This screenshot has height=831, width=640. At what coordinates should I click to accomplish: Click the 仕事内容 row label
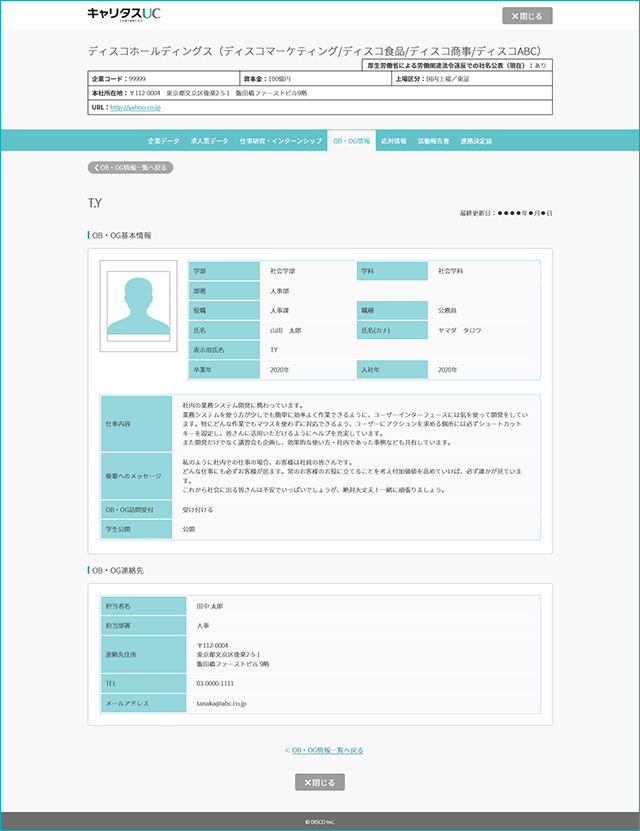136,424
